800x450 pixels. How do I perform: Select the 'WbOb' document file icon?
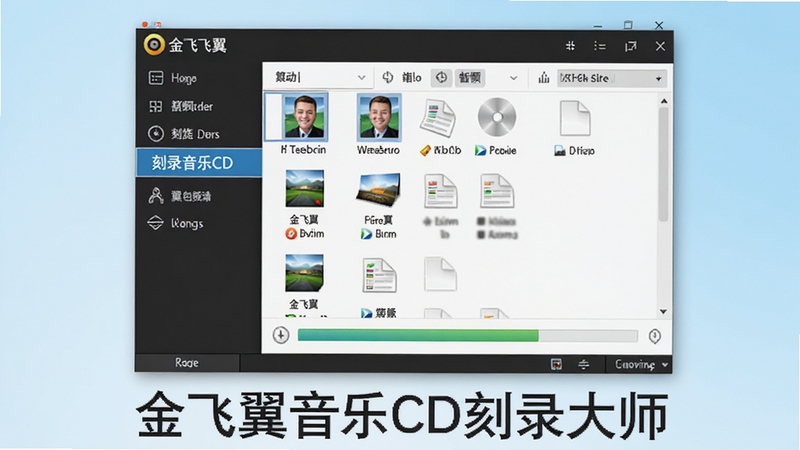point(438,118)
